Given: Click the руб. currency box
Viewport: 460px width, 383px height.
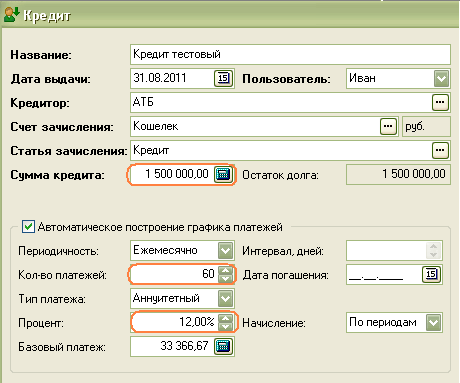Looking at the screenshot, I should [426, 126].
